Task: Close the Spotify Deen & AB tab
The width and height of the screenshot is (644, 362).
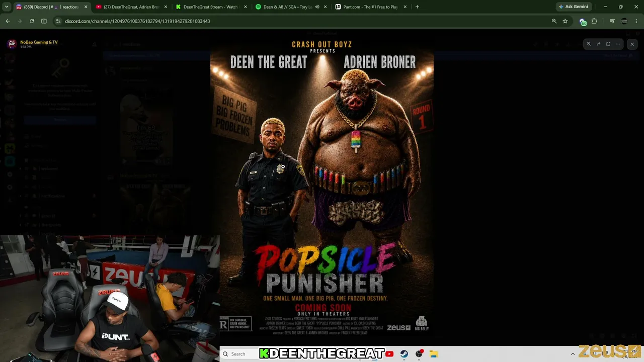Action: [x=325, y=7]
